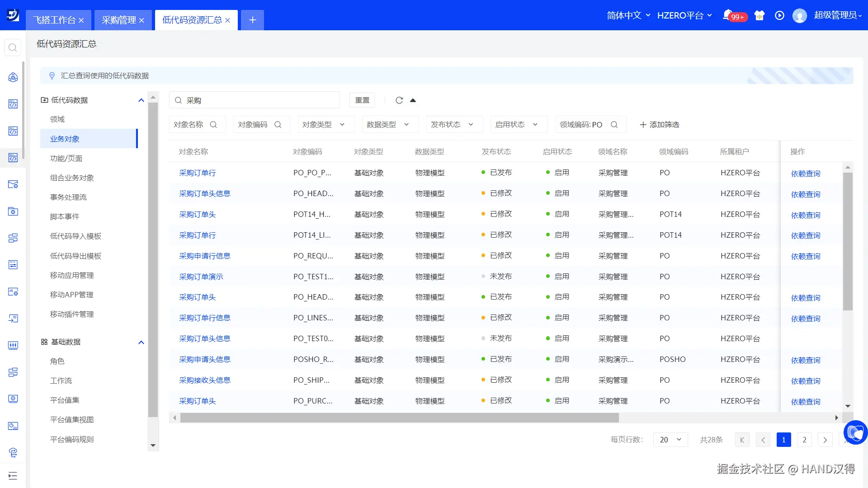Open the 发布状态 filter dropdown
Image resolution: width=868 pixels, height=488 pixels.
pos(453,125)
